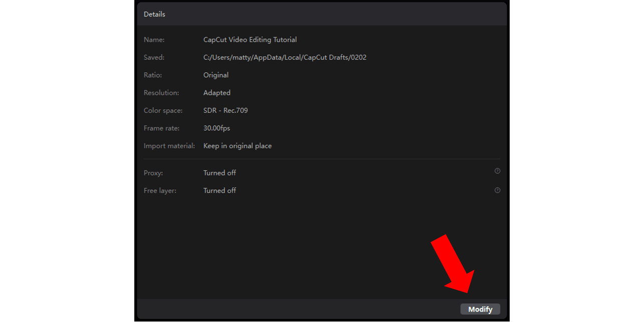Screen dimensions: 644x322
Task: Click the frame rate value '30.00fps'
Action: click(217, 128)
